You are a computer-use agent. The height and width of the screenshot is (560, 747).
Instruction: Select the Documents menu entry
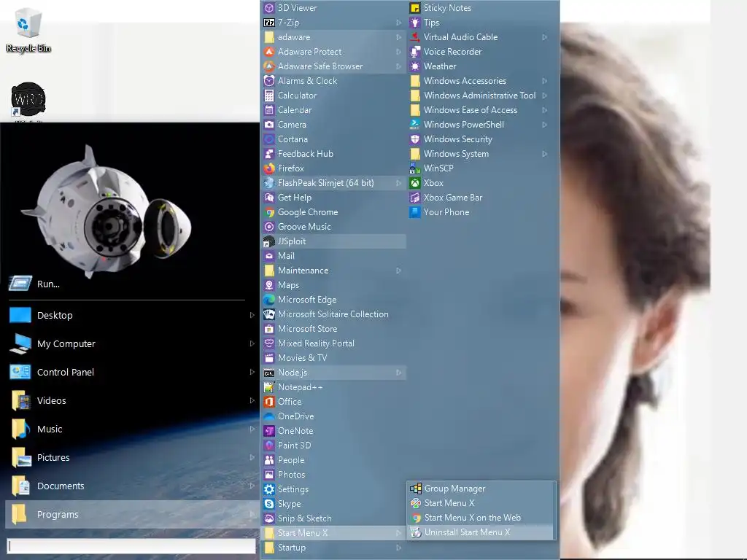pos(132,486)
